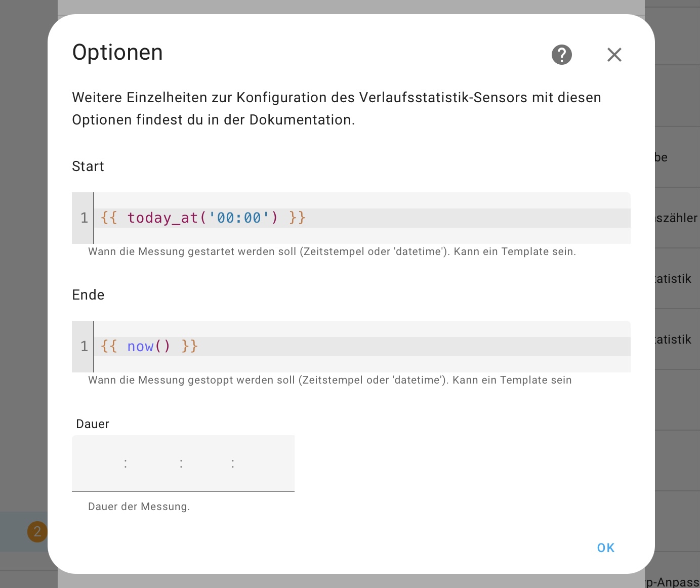Select the lower background row ending atistik
Image resolution: width=700 pixels, height=588 pixels.
[677, 340]
